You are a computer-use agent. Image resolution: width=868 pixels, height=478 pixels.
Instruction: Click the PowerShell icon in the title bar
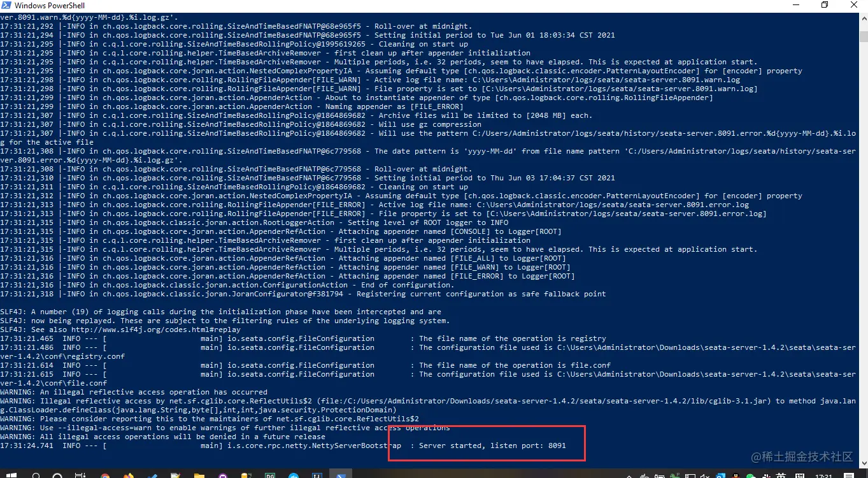6,6
